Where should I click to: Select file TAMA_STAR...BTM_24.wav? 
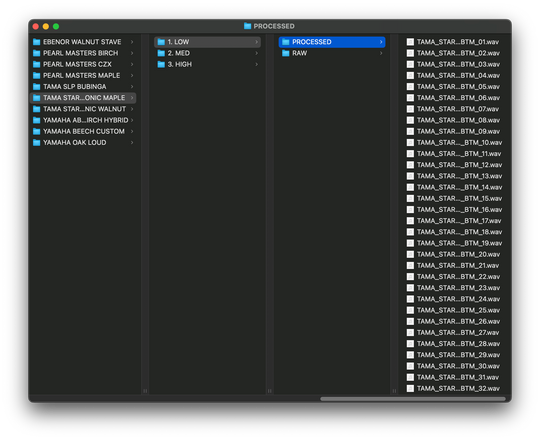click(x=458, y=299)
